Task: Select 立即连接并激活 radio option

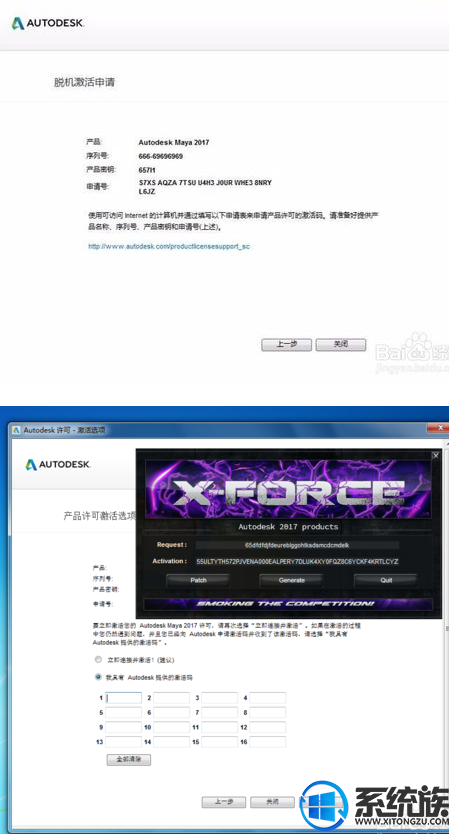Action: tap(98, 660)
